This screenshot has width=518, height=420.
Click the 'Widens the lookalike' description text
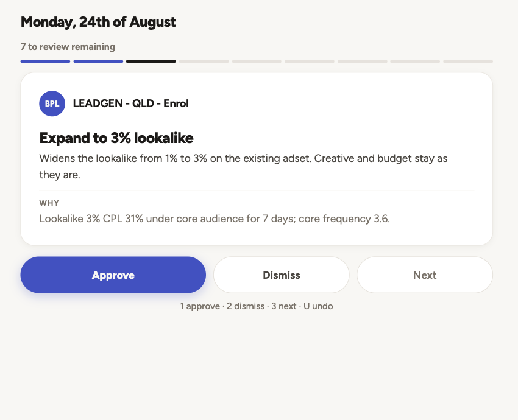244,167
